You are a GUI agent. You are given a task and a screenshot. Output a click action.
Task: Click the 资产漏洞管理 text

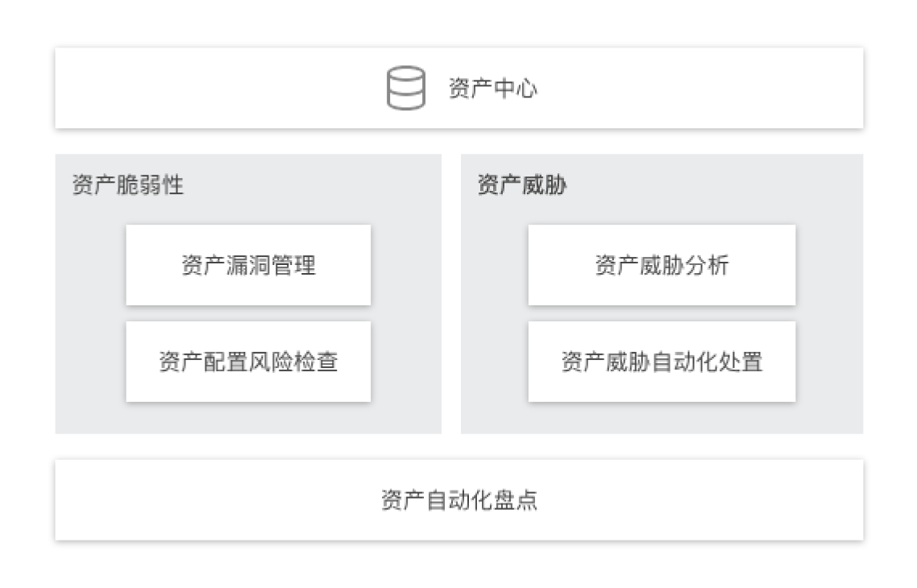(248, 265)
